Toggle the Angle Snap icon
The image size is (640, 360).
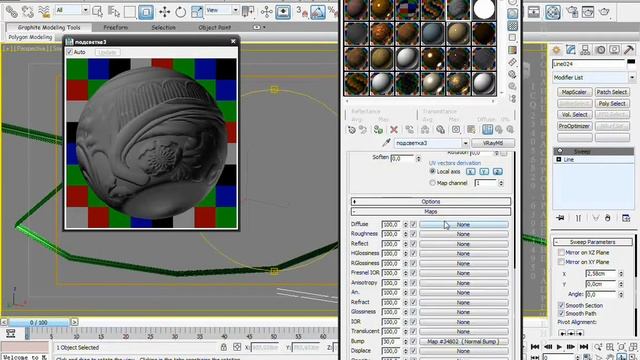tap(318, 12)
